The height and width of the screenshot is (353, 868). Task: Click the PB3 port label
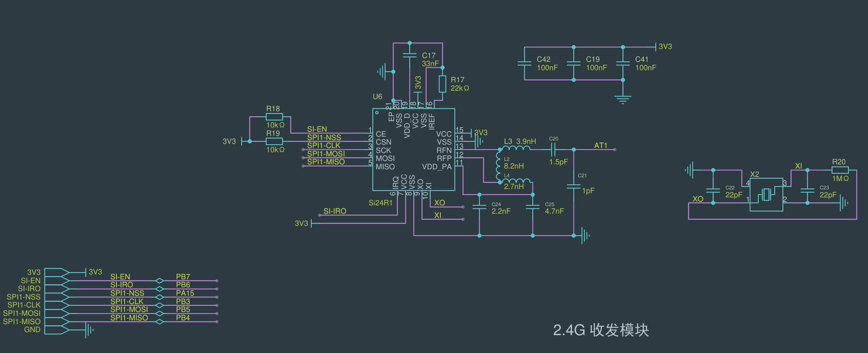pyautogui.click(x=183, y=301)
